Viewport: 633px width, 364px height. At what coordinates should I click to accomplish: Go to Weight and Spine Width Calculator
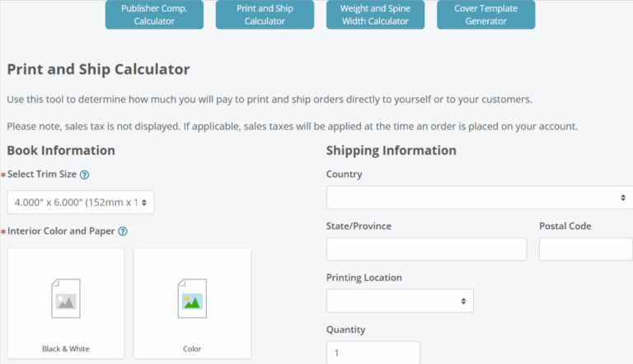point(375,15)
